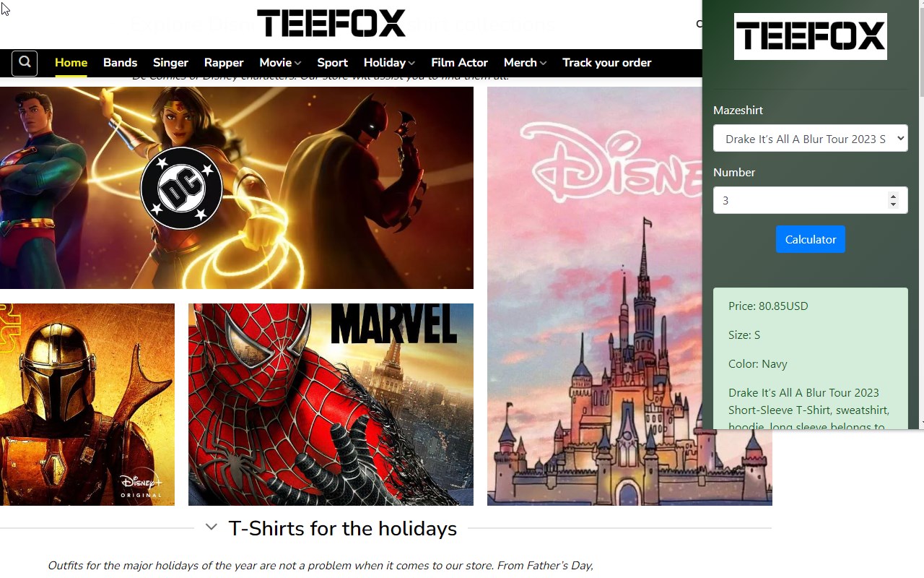The image size is (924, 578).
Task: Open the Mazeshirt product dropdown
Action: tap(810, 139)
